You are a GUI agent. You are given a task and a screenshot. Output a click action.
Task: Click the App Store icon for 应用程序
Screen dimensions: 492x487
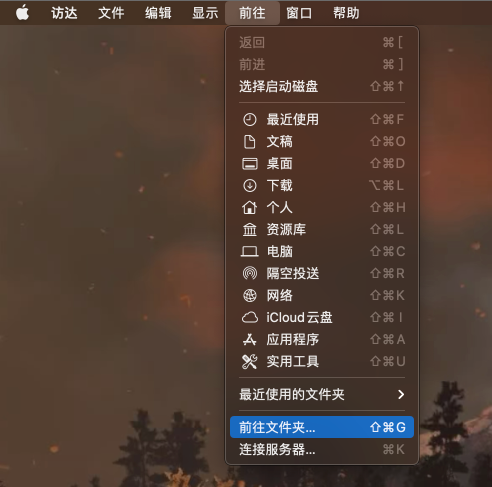[250, 340]
